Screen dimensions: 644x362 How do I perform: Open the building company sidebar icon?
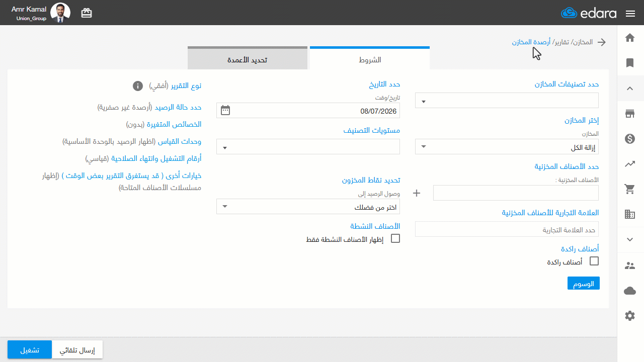point(630,214)
